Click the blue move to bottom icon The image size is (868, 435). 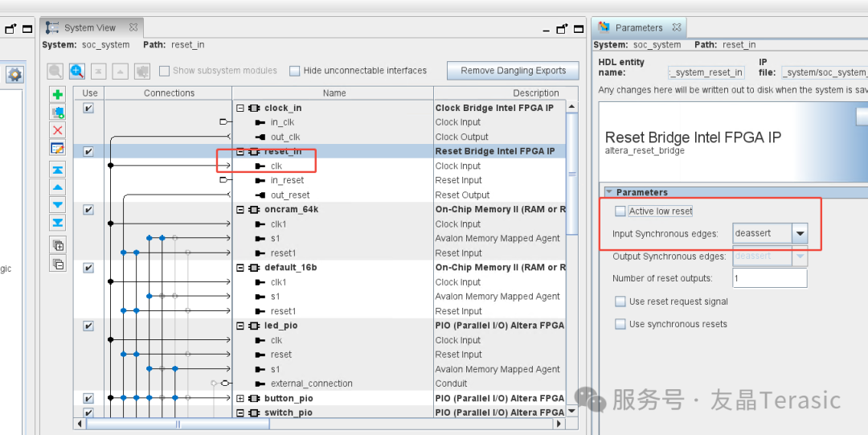click(58, 223)
